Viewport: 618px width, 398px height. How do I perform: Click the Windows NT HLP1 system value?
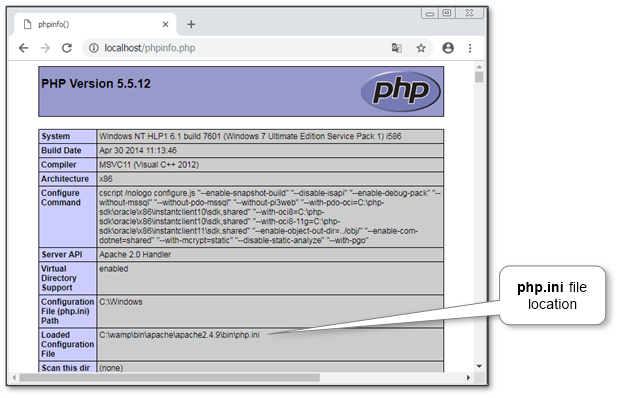(250, 136)
